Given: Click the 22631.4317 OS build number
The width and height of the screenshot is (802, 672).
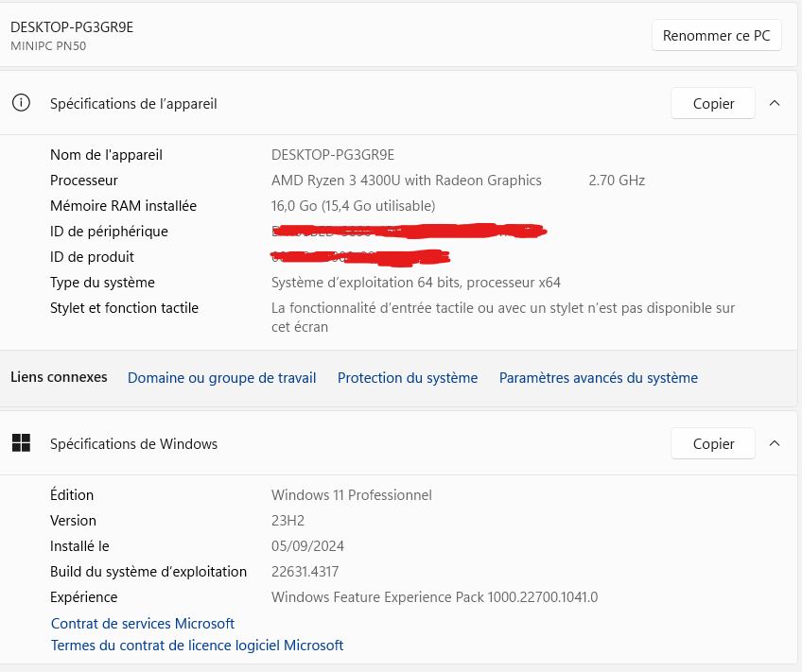Looking at the screenshot, I should 305,572.
